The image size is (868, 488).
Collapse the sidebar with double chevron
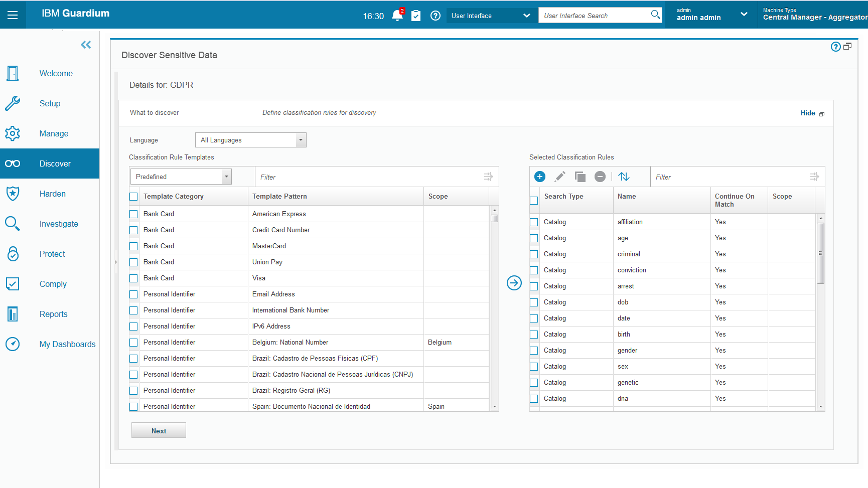click(86, 45)
